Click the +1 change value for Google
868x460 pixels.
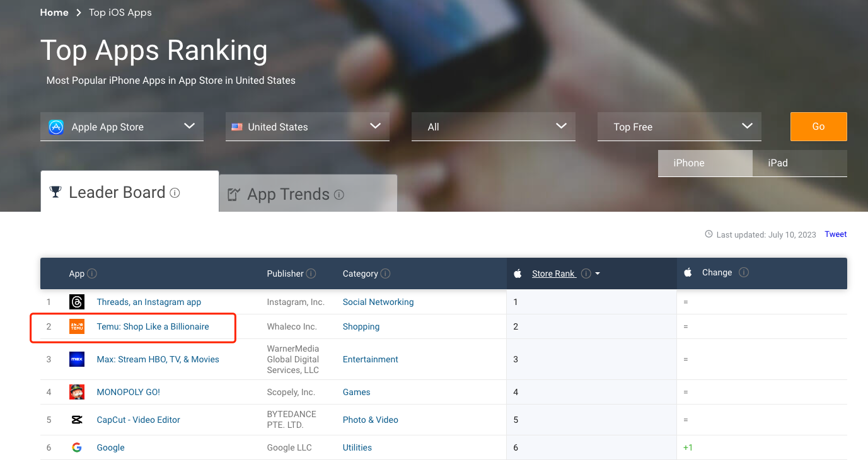pyautogui.click(x=688, y=447)
